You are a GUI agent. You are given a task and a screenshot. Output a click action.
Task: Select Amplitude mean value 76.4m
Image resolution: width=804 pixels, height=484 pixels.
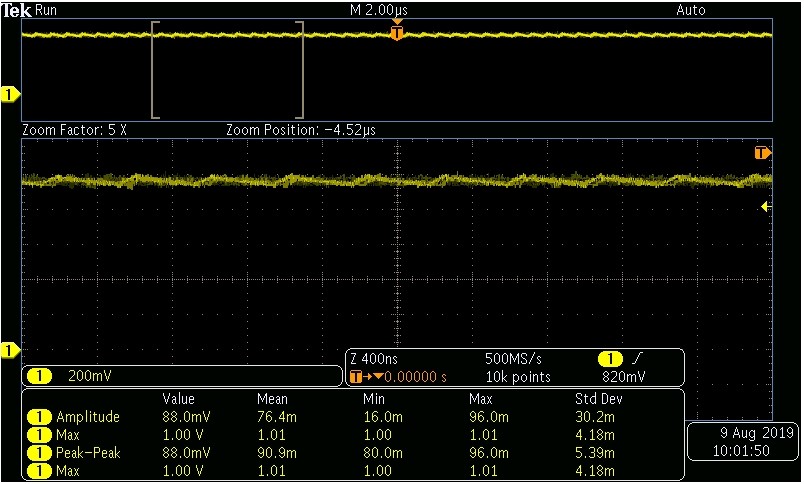pos(276,417)
